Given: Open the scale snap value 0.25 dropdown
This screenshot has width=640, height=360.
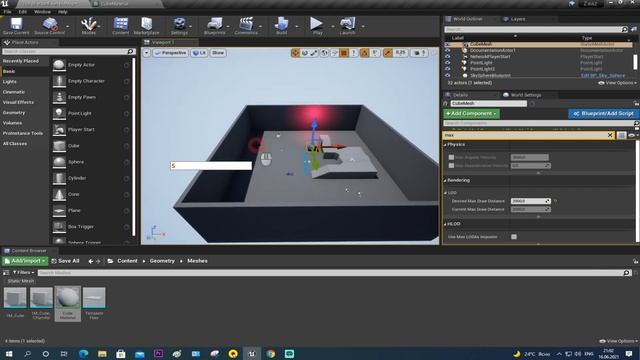Looking at the screenshot, I should point(401,53).
